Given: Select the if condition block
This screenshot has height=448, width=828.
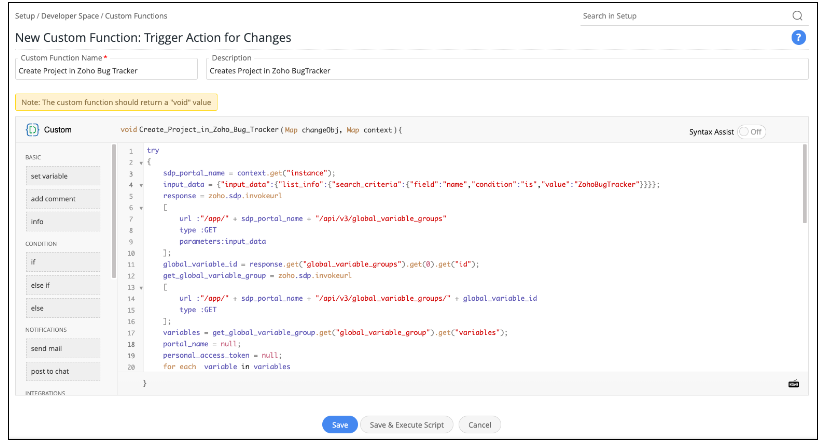Looking at the screenshot, I should pyautogui.click(x=63, y=262).
